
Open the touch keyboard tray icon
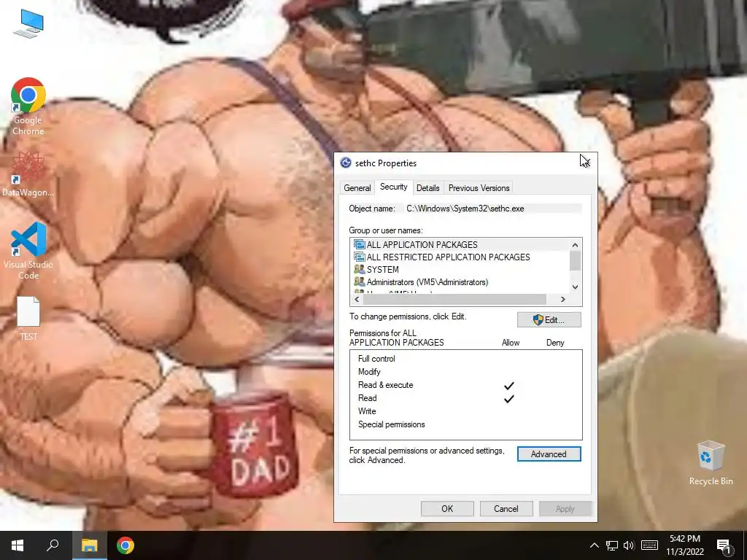pos(649,545)
